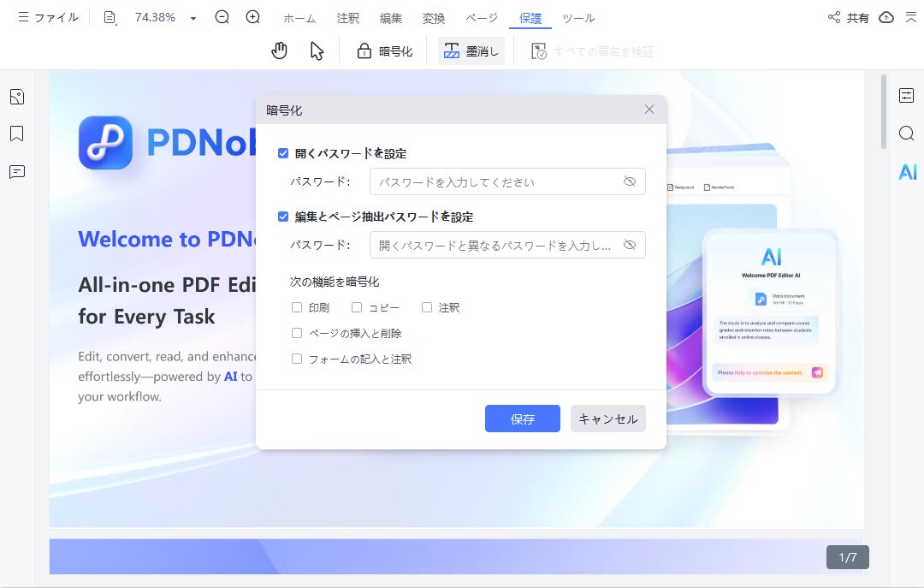Select the Hand tool
Screen dimensions: 924x588
279,51
